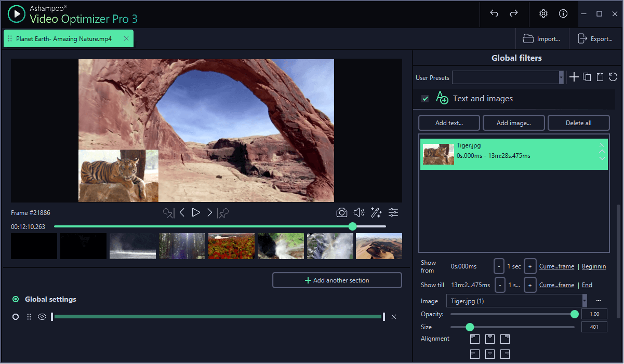
Task: Add a new user preset with the plus icon
Action: (x=574, y=77)
